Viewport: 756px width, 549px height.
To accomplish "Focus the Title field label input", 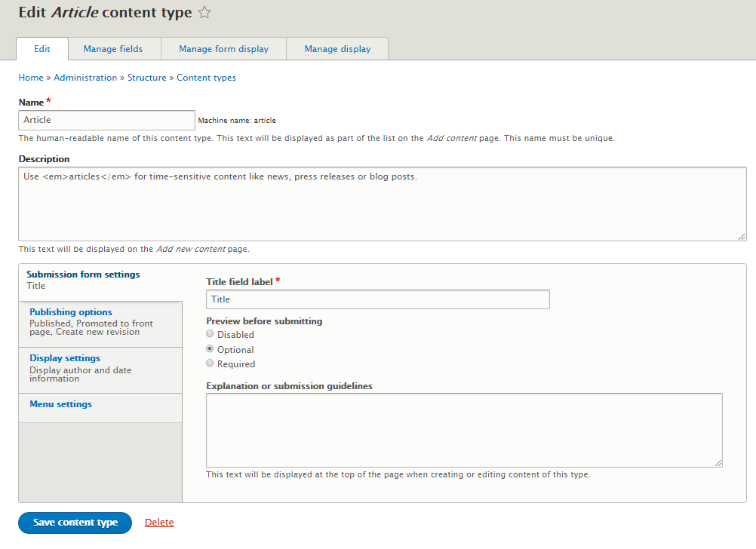I will pos(378,299).
